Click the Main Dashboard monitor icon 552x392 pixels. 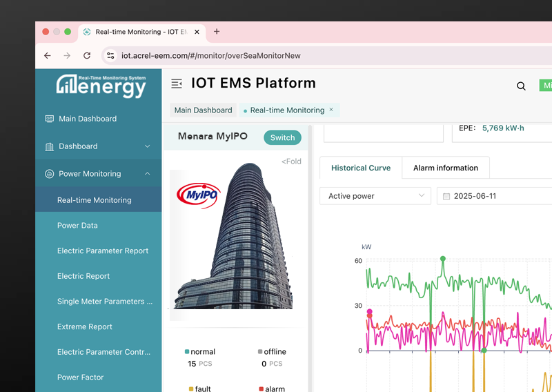click(49, 119)
